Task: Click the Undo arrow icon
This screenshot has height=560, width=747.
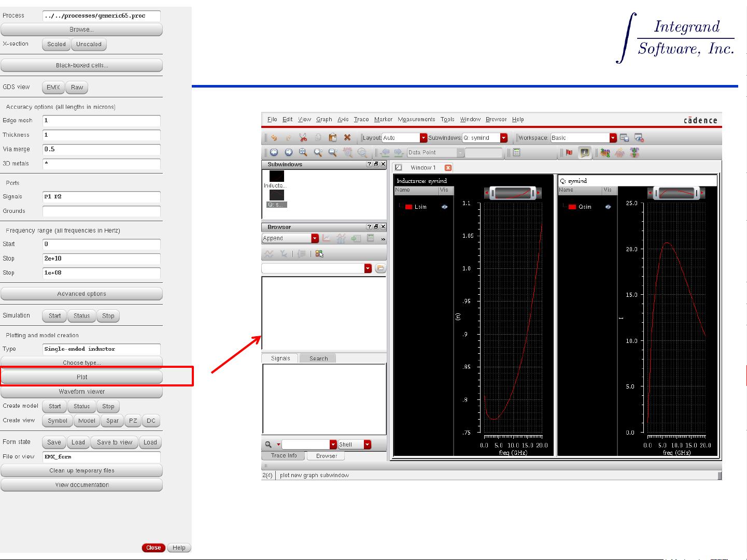Action: point(274,138)
